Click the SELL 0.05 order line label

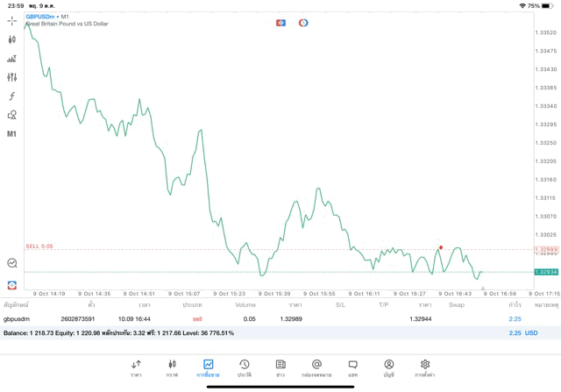(x=39, y=246)
